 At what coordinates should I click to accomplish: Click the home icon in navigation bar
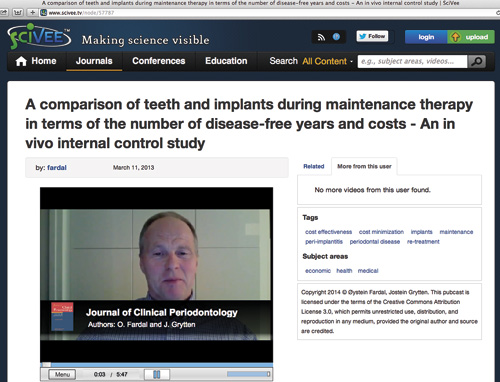click(21, 61)
